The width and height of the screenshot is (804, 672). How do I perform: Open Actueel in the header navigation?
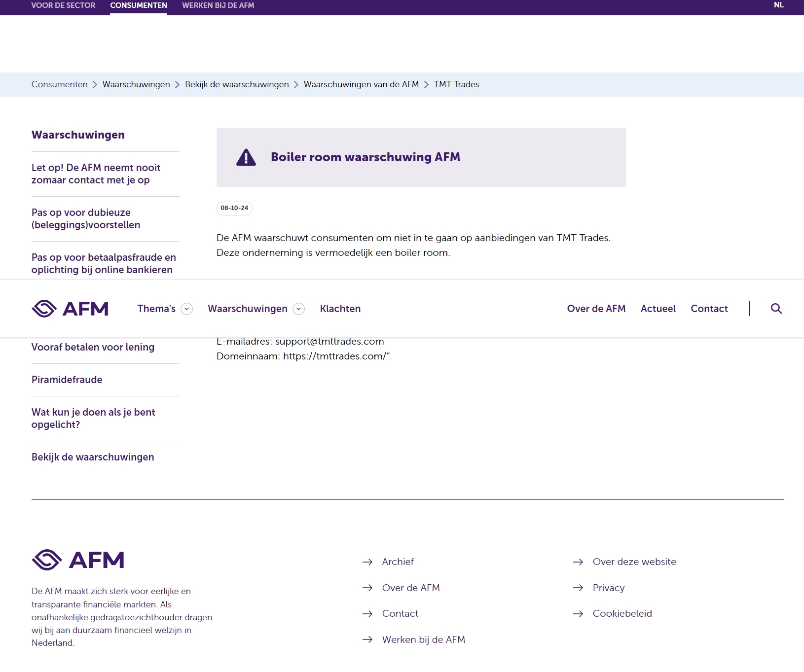point(658,309)
